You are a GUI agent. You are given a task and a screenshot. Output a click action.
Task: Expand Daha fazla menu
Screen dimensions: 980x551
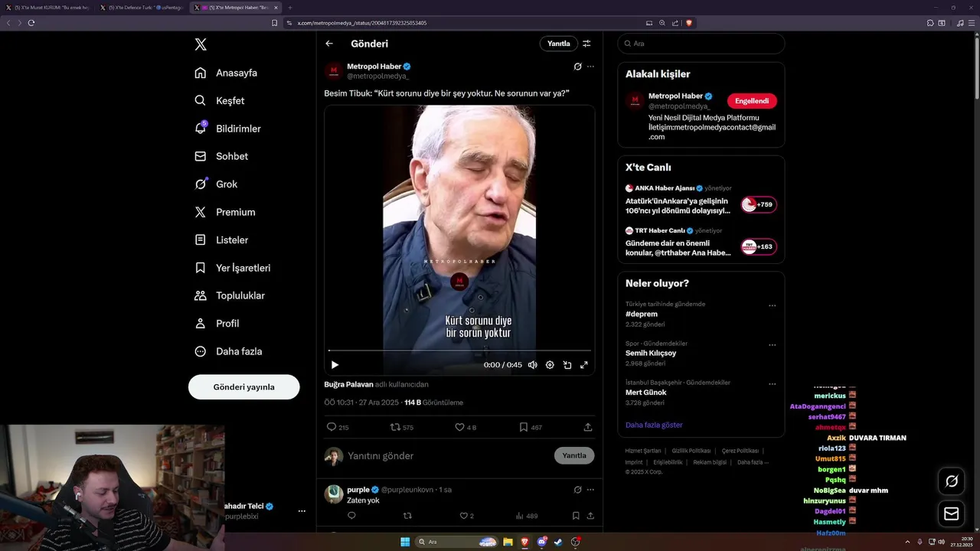point(228,351)
